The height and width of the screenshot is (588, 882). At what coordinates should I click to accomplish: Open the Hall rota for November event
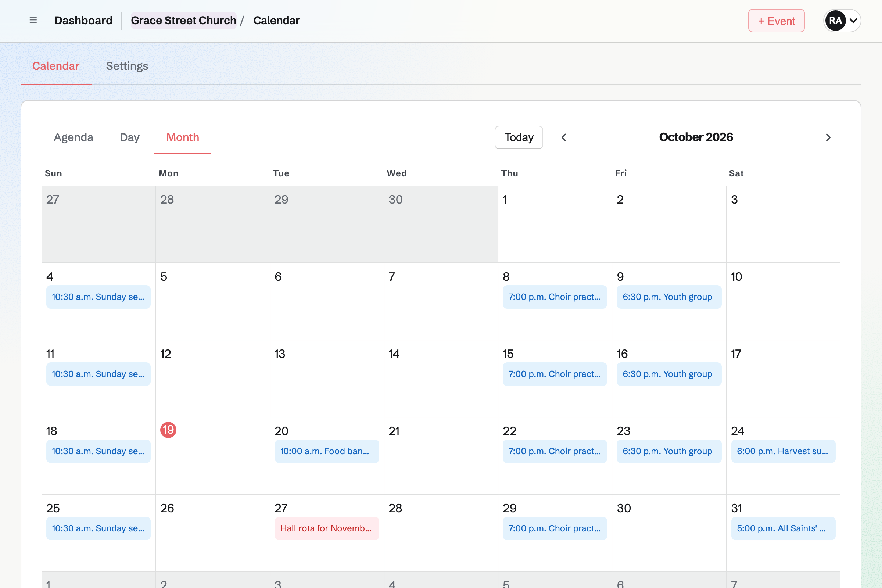tap(327, 529)
